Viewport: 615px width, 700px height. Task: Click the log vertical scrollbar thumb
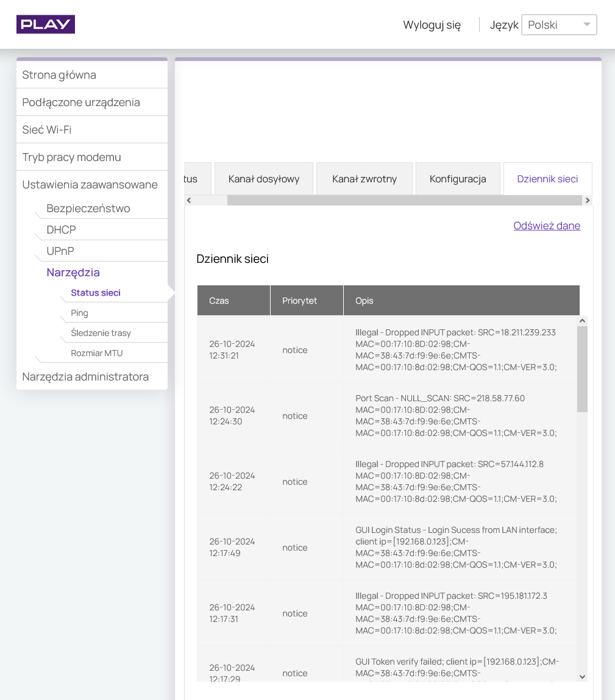click(582, 369)
